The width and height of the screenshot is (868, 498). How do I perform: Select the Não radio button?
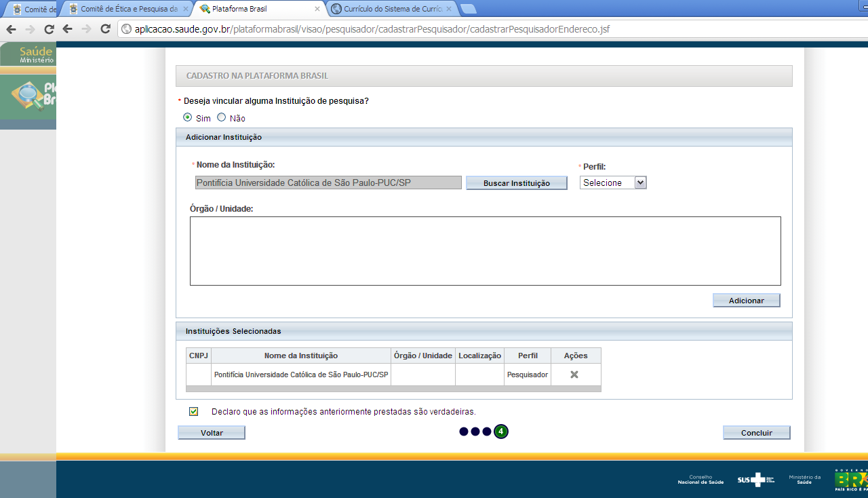pyautogui.click(x=221, y=117)
